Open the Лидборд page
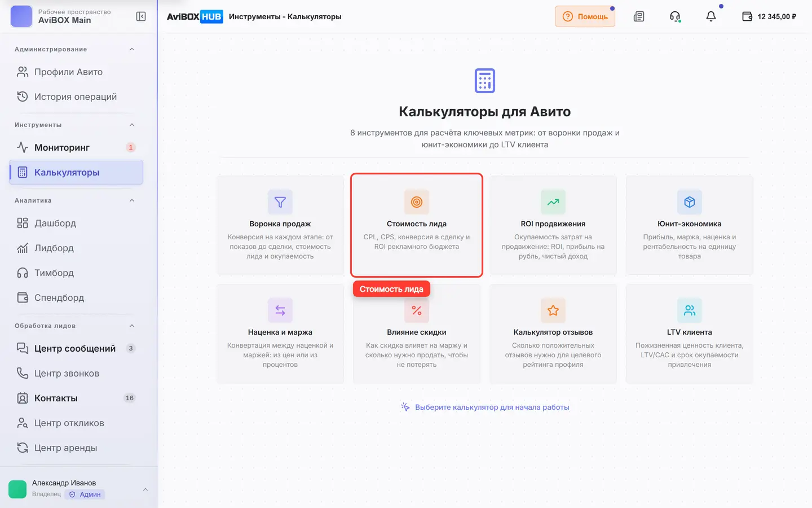812x508 pixels. (76, 248)
